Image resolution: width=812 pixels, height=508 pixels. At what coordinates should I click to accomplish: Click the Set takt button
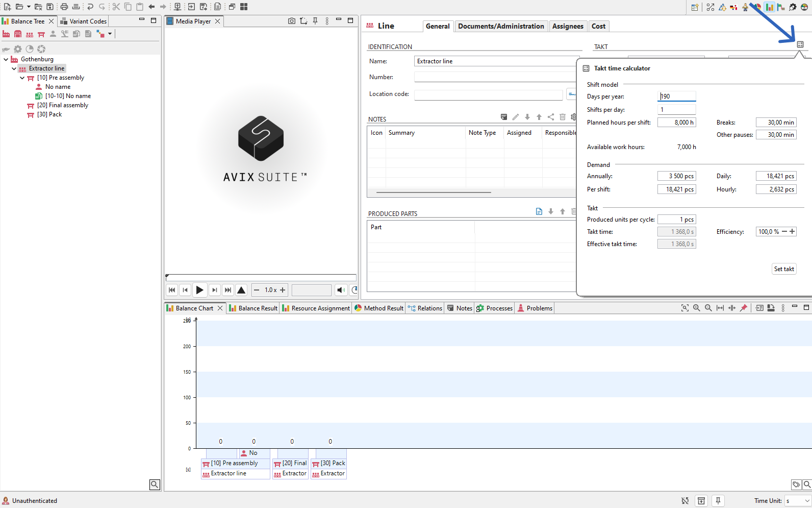783,269
